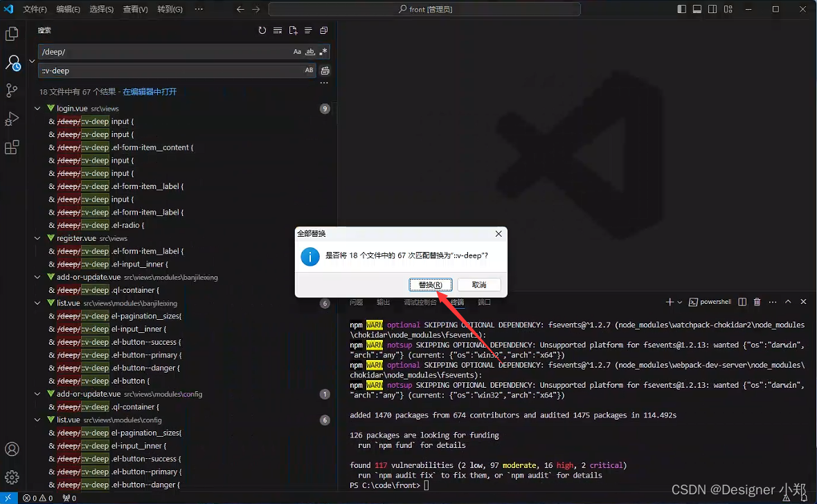Switch to the 端口 panel tab
Image resolution: width=817 pixels, height=504 pixels.
pos(484,303)
